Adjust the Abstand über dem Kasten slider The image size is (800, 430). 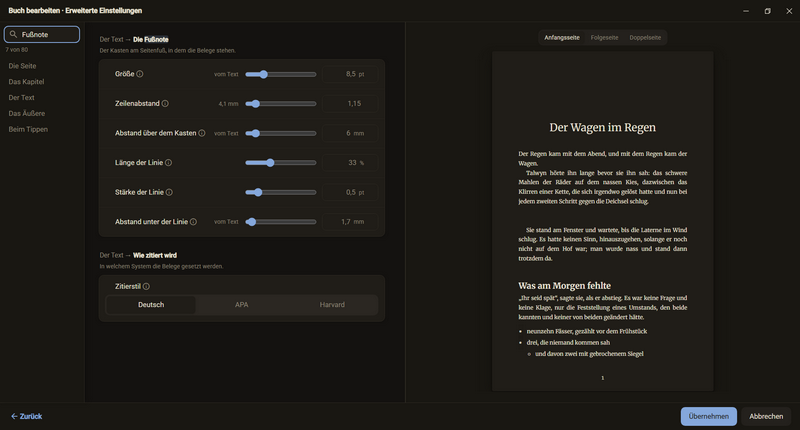tap(281, 133)
